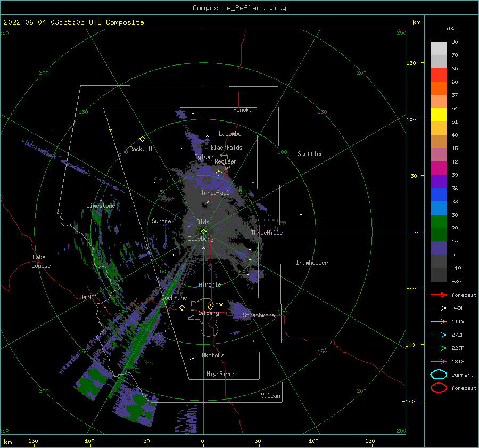This screenshot has width=479, height=448.
Task: Click the Okotoks city label
Action: (213, 355)
